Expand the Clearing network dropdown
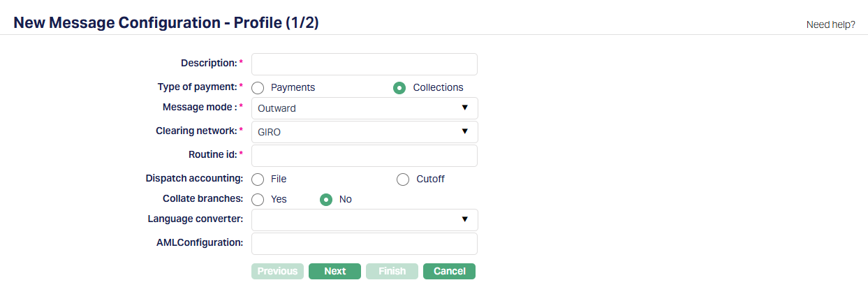This screenshot has width=868, height=301. (364, 132)
